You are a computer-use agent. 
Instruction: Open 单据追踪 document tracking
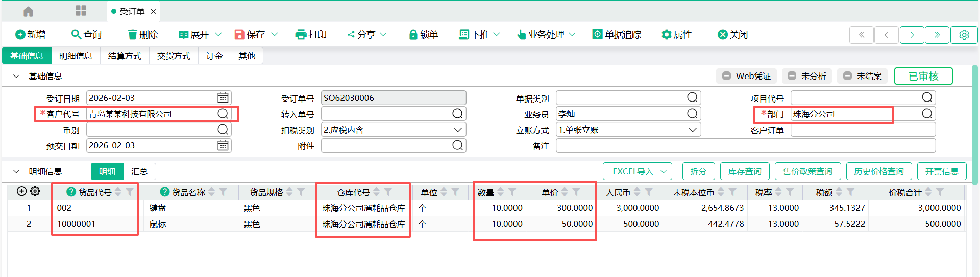pyautogui.click(x=617, y=35)
